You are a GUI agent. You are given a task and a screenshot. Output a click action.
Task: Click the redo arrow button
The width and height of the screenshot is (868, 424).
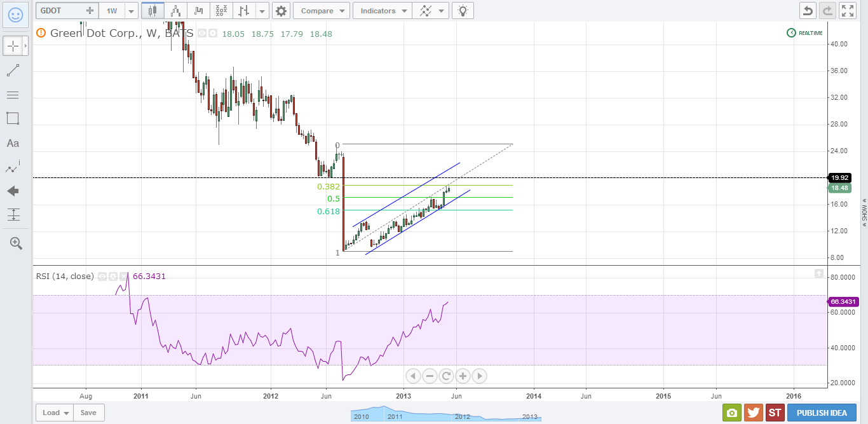(827, 11)
